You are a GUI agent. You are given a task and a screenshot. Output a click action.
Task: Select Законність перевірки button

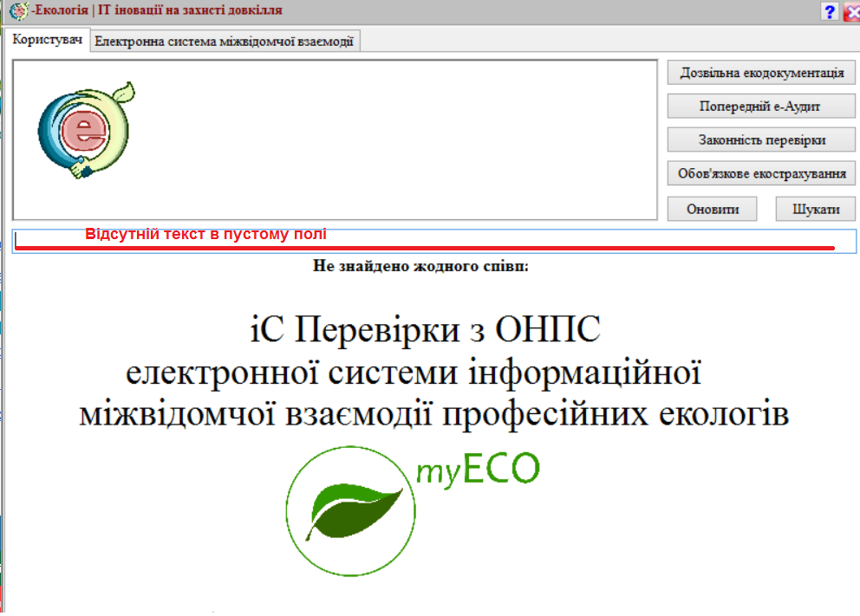click(x=761, y=139)
